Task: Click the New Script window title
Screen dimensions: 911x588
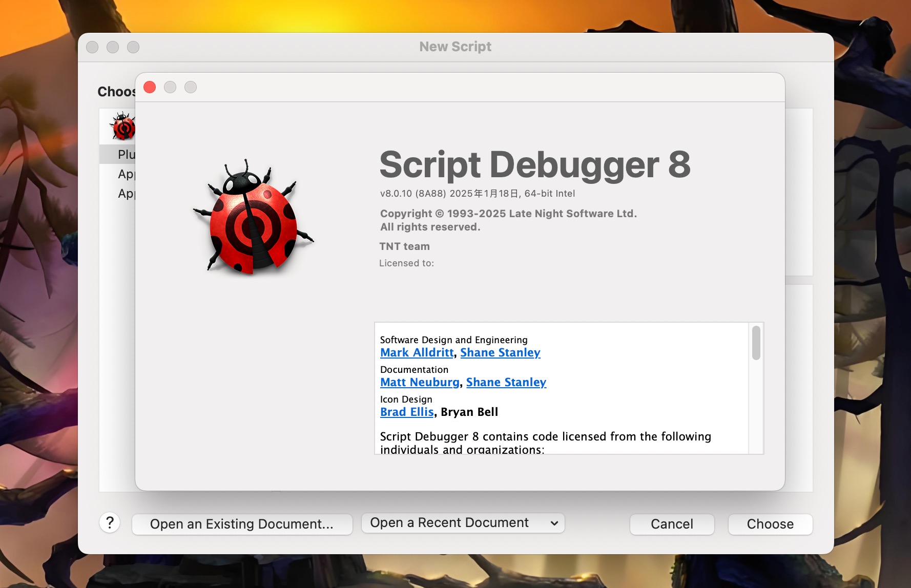Action: [455, 47]
